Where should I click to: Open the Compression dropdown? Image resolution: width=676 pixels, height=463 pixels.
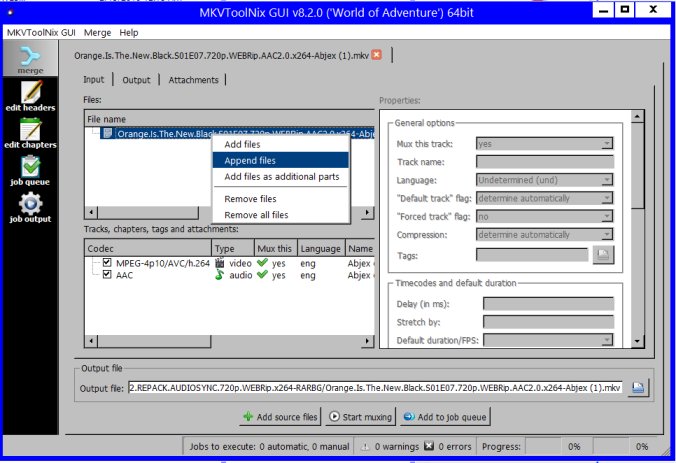click(x=544, y=234)
